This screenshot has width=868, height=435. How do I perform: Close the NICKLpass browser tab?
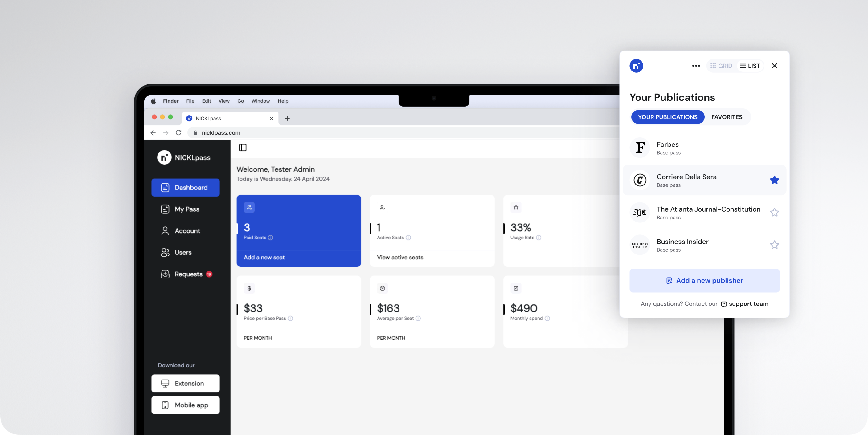(x=271, y=119)
